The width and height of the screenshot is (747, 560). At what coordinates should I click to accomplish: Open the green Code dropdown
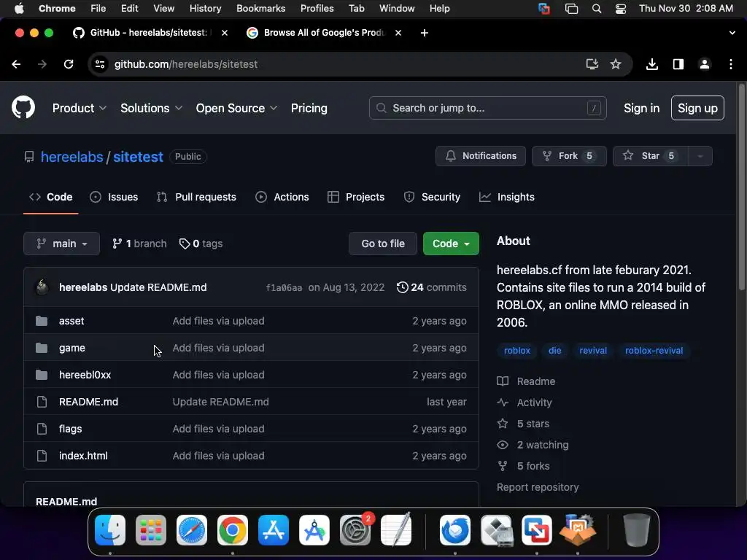[451, 244]
